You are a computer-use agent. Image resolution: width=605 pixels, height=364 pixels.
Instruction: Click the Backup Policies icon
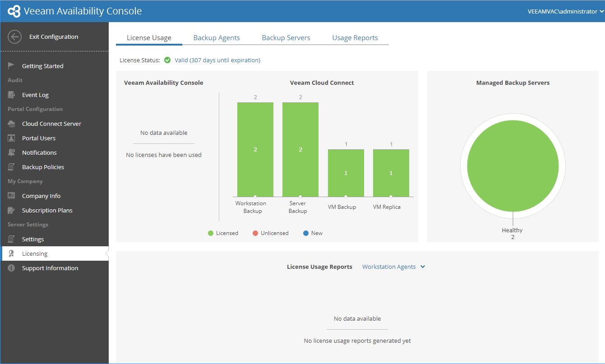pos(12,167)
